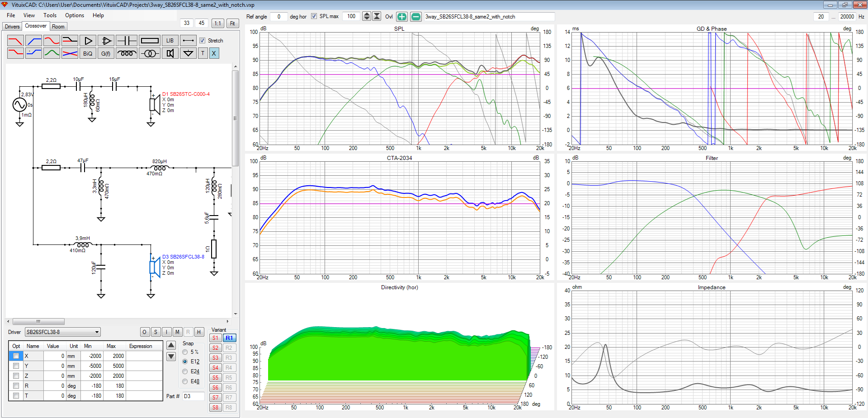Screen dimensions: 868x418
Task: Select the red low-pass filter block icon
Action: pyautogui.click(x=15, y=41)
